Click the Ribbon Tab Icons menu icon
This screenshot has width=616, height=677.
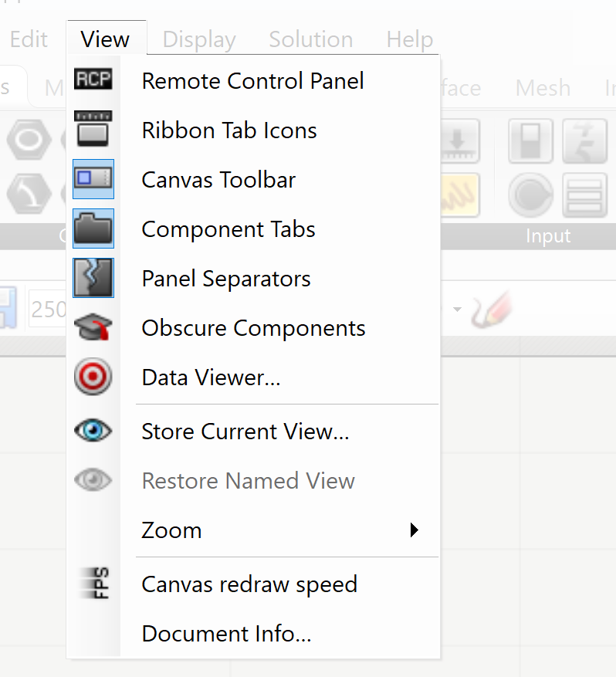pyautogui.click(x=93, y=130)
